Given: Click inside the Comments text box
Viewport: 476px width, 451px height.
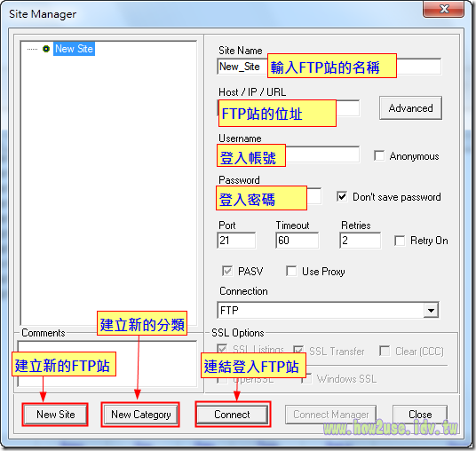Looking at the screenshot, I should [107, 364].
